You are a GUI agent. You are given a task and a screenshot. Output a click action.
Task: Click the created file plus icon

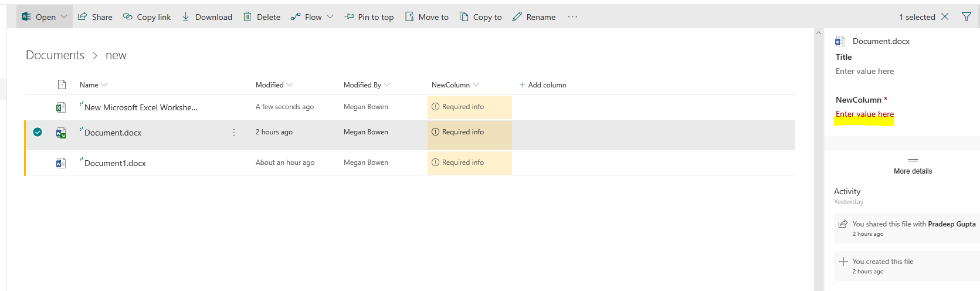tap(843, 262)
